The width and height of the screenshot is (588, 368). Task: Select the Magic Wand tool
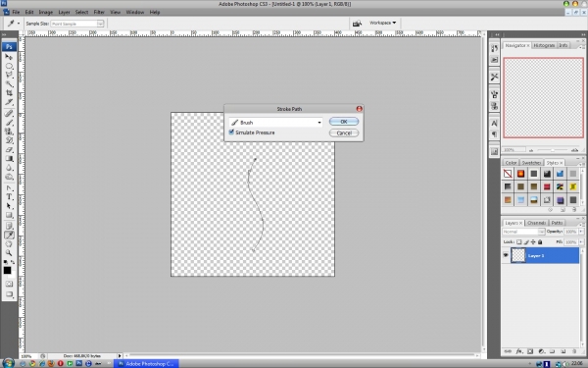(9, 84)
